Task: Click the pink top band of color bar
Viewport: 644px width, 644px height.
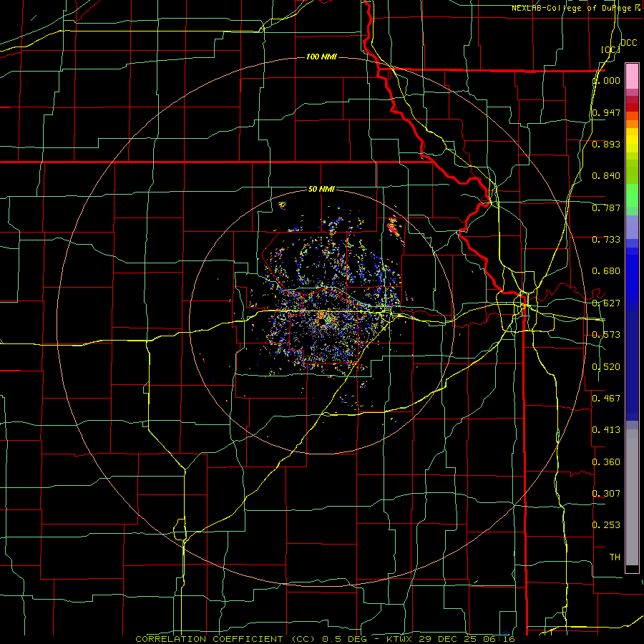Action: (632, 76)
